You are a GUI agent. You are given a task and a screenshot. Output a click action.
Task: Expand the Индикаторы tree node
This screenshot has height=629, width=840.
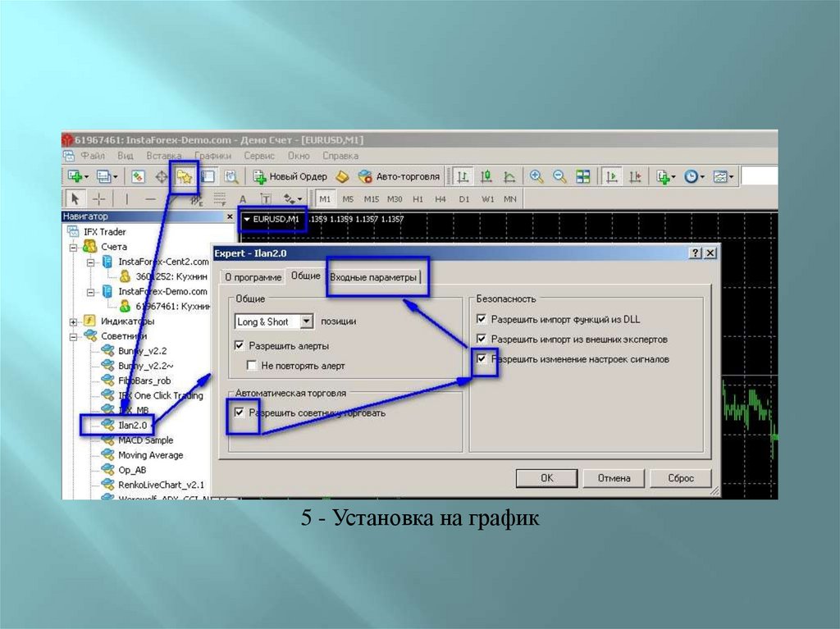pyautogui.click(x=73, y=321)
